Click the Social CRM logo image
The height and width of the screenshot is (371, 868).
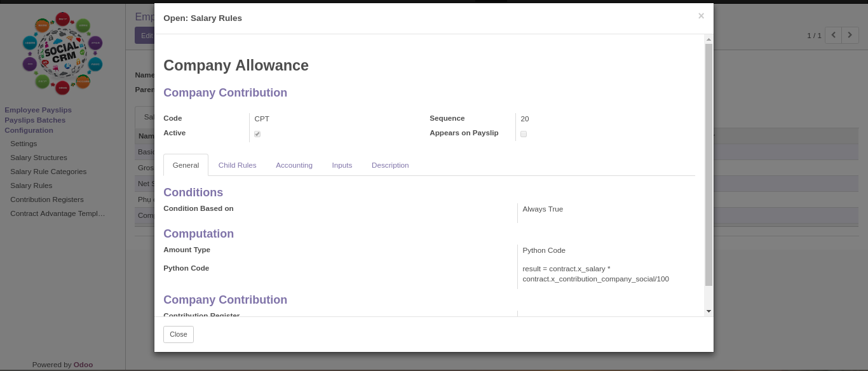[62, 53]
